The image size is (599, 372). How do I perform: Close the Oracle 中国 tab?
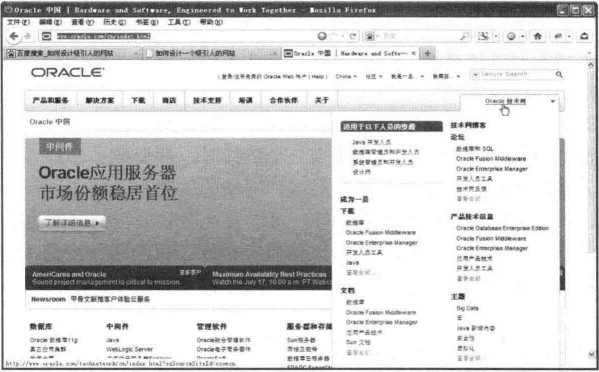413,53
